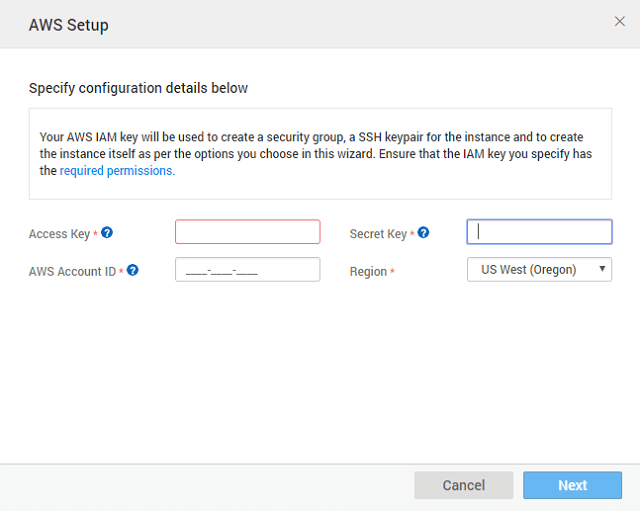Click the Access Key field label
This screenshot has height=511, width=640.
(x=59, y=234)
